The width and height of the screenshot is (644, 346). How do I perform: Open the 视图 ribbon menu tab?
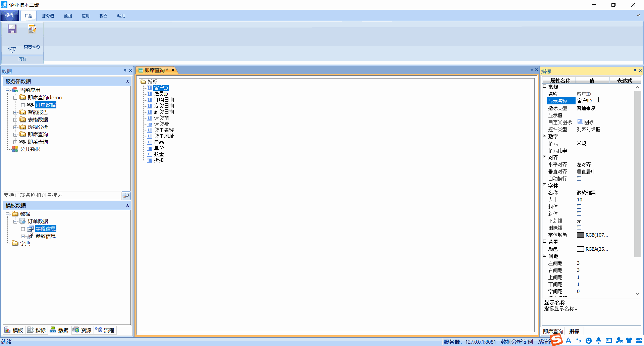103,16
